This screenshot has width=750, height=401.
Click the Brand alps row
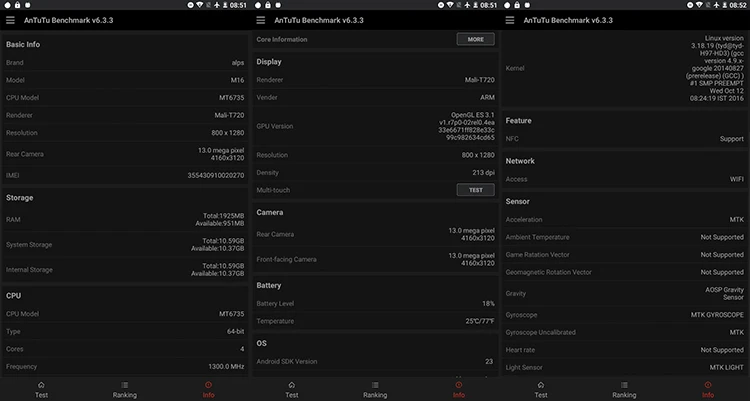coord(125,63)
